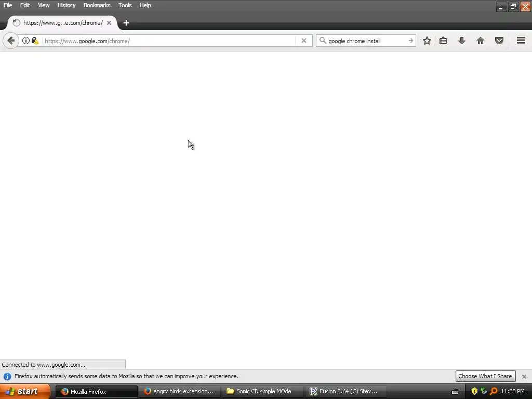Open a new tab with plus button
532x399 pixels.
coord(126,23)
